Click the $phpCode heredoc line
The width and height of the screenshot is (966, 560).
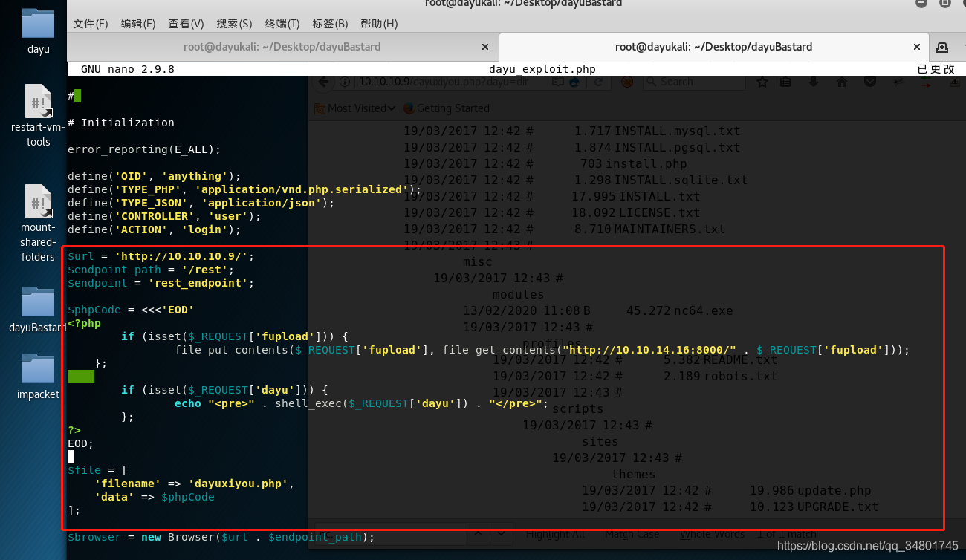(x=131, y=310)
